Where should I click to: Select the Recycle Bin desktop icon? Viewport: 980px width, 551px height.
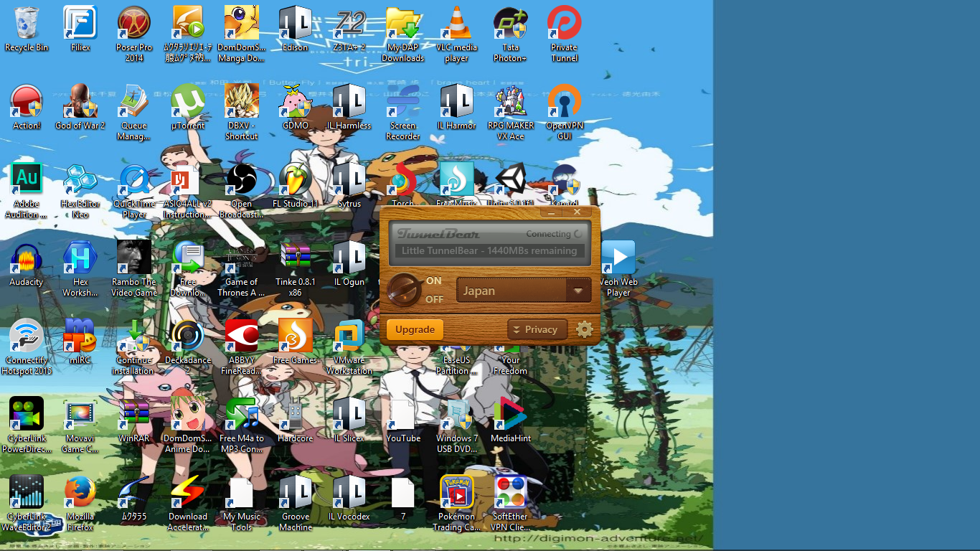coord(27,29)
